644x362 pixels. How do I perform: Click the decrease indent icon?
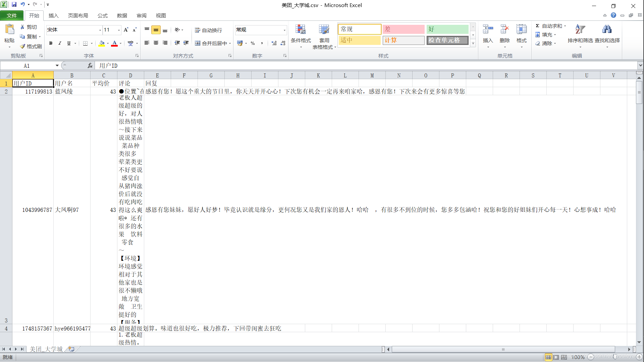(x=177, y=43)
